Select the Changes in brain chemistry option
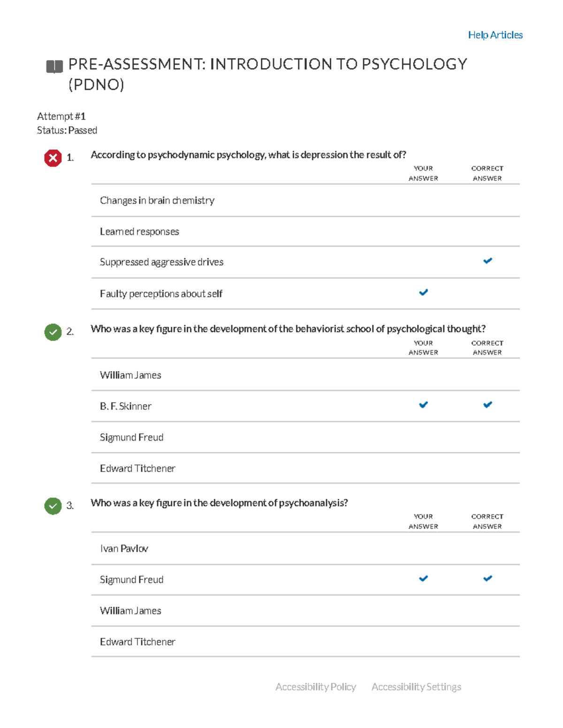The image size is (563, 728). (x=157, y=201)
